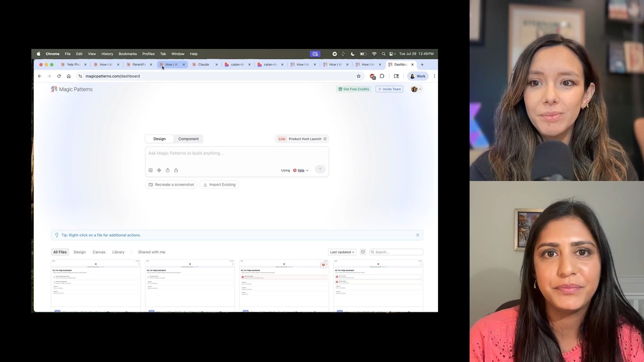This screenshot has height=362, width=644.
Task: Open the Work Chrome profile menu
Action: click(x=418, y=76)
